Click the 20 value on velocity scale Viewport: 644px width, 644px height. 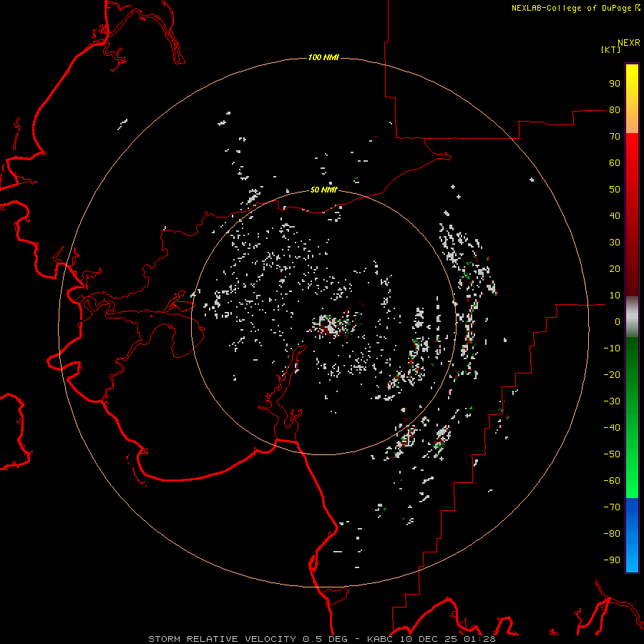click(615, 268)
